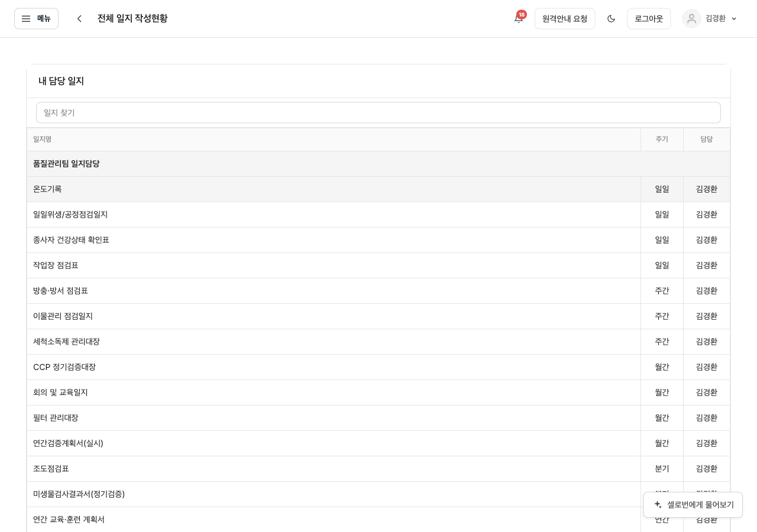Open the 메뉴 hamburger button
The width and height of the screenshot is (757, 532).
tap(36, 18)
